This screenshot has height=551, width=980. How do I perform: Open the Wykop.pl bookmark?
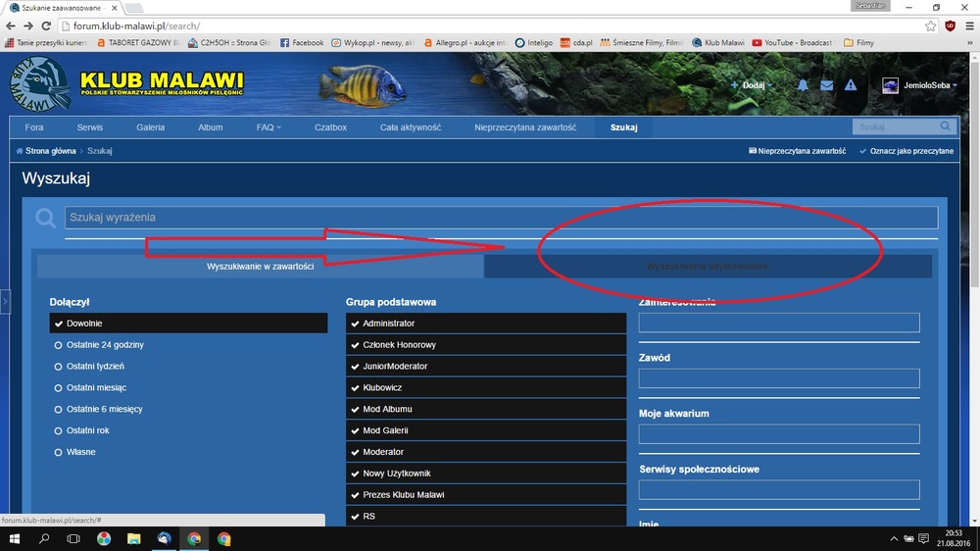tap(373, 42)
